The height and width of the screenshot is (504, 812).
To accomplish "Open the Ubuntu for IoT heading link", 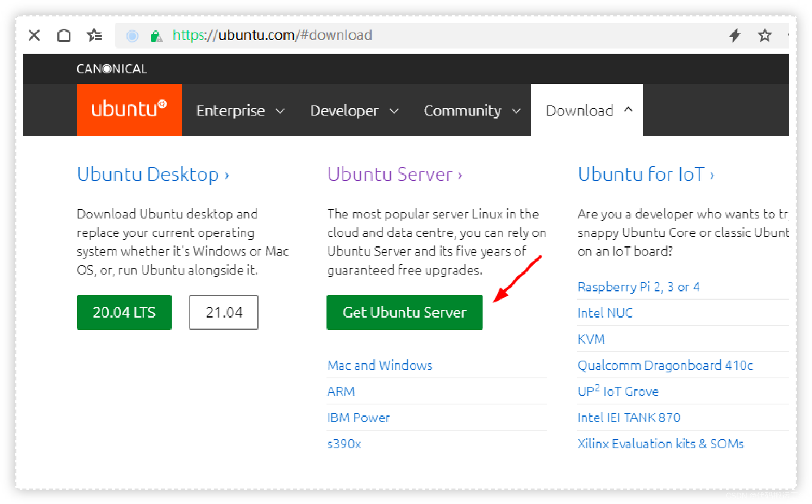I will [x=645, y=174].
